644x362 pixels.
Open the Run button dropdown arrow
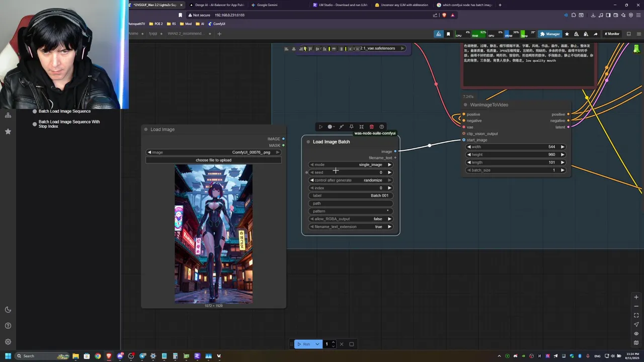[317, 344]
